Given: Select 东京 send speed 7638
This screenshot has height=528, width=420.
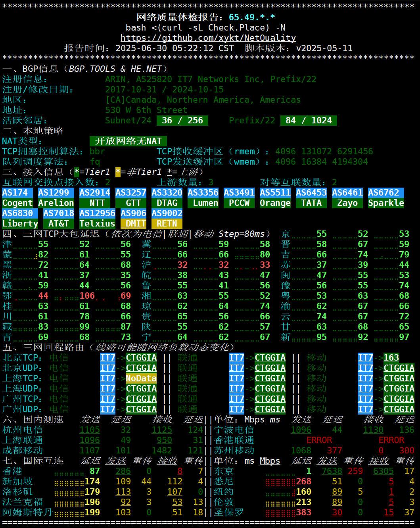Looking at the screenshot, I should [332, 471].
